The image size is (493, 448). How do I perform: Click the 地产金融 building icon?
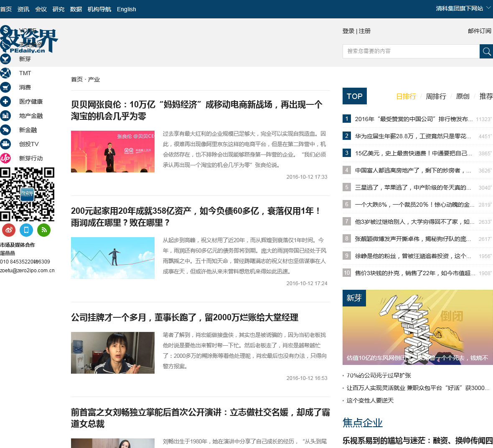coord(5,116)
